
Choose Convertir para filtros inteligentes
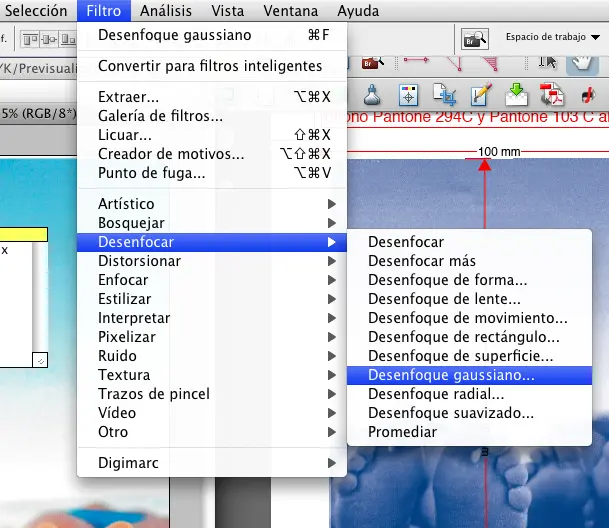pos(212,66)
